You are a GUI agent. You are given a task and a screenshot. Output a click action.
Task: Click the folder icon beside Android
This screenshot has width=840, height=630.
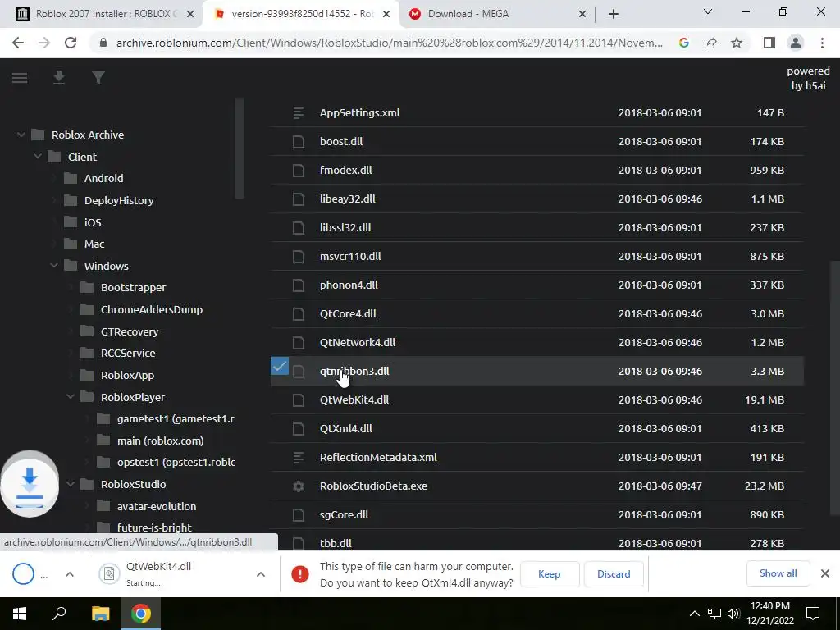[71, 178]
